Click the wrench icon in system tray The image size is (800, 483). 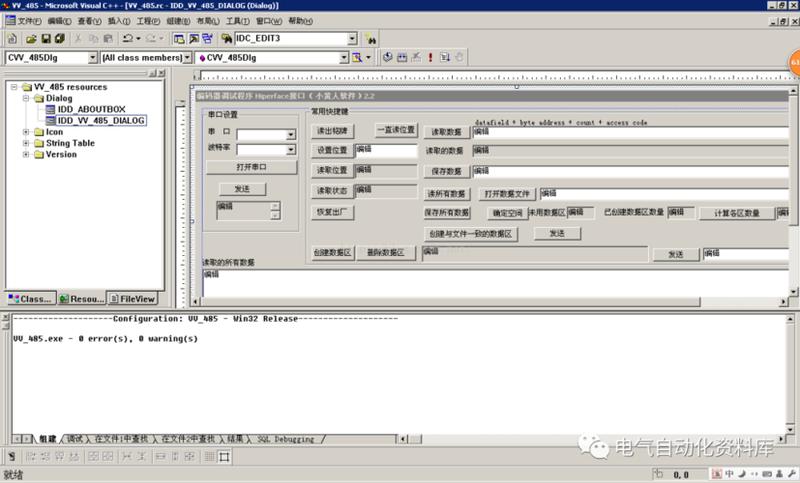pyautogui.click(x=791, y=474)
